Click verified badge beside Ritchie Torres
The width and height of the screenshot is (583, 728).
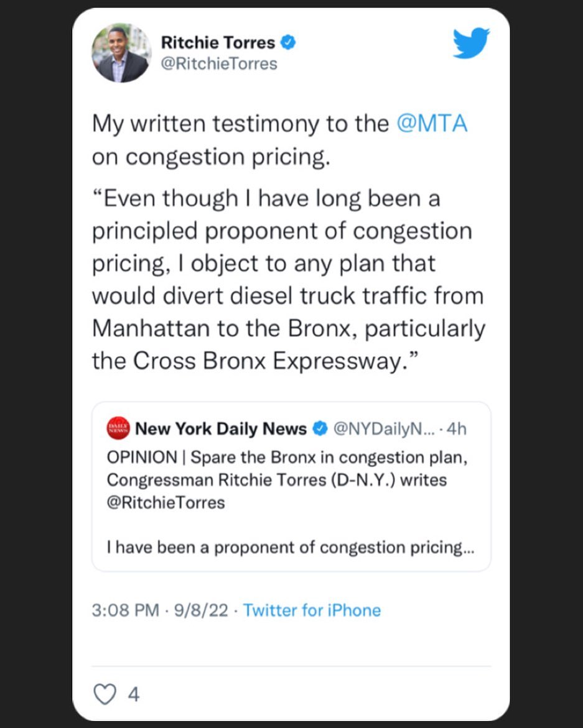[x=287, y=42]
